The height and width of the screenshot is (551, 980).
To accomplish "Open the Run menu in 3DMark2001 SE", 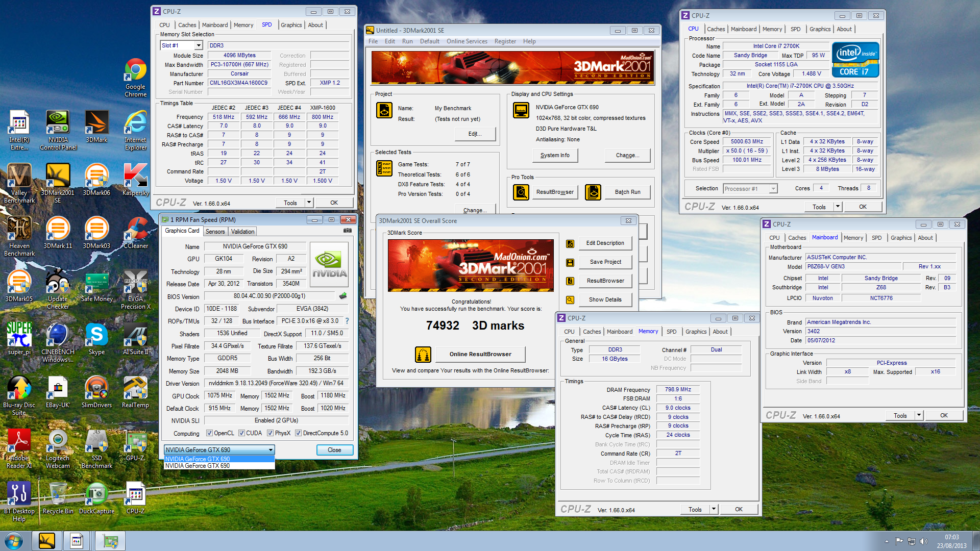I will pyautogui.click(x=407, y=41).
